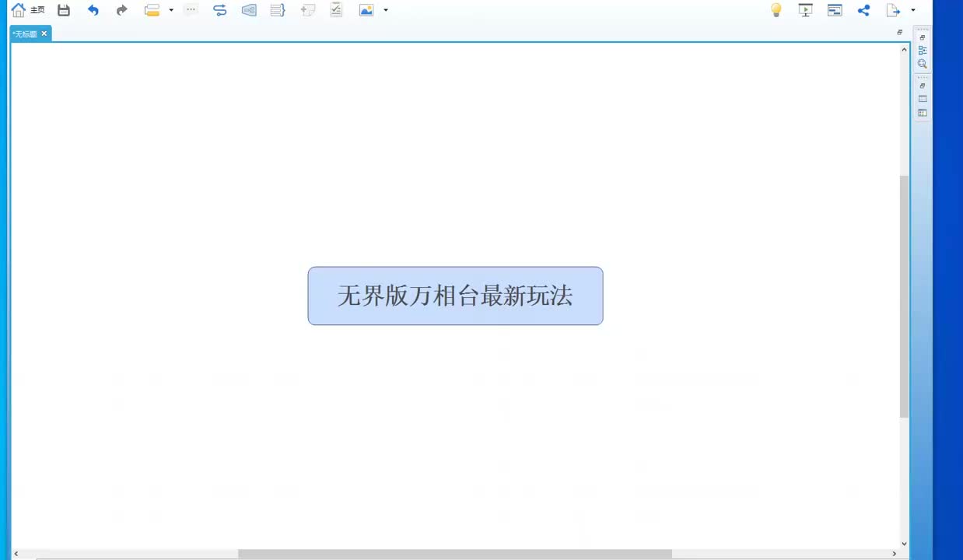Viewport: 963px width, 560px height.
Task: Close the *无标题 tab
Action: click(x=44, y=33)
